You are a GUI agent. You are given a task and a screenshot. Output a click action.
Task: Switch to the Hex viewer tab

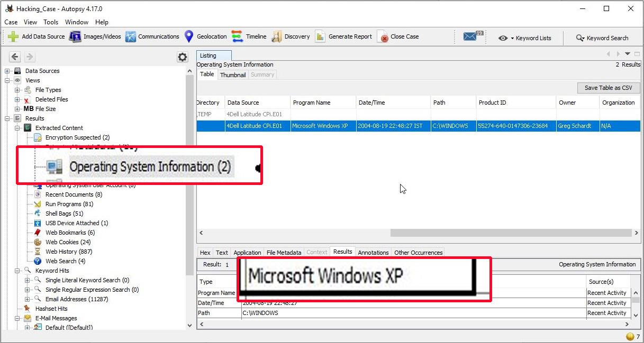tap(205, 253)
